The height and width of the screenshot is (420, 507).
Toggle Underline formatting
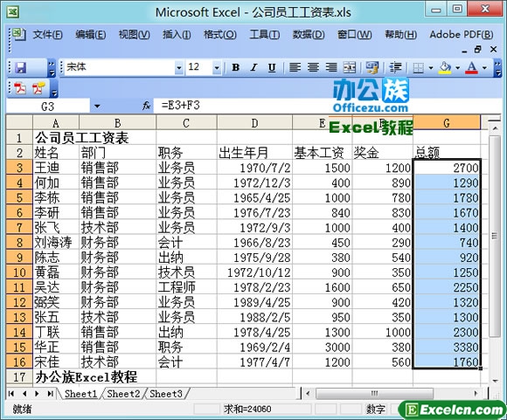(x=272, y=67)
